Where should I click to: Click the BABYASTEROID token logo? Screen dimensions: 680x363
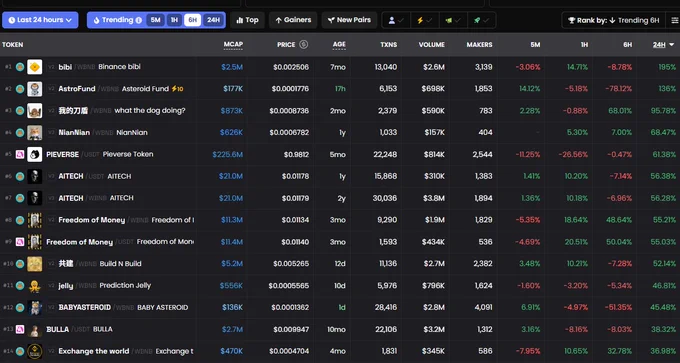tap(35, 307)
